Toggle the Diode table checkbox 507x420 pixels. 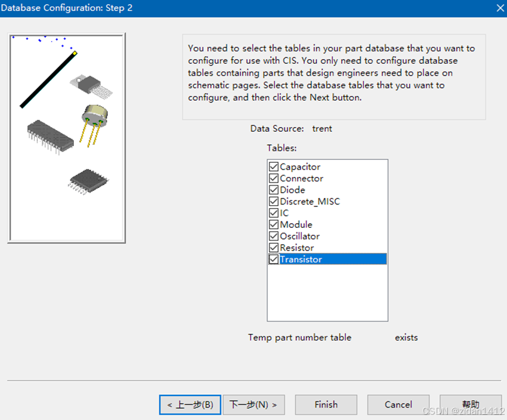click(274, 190)
